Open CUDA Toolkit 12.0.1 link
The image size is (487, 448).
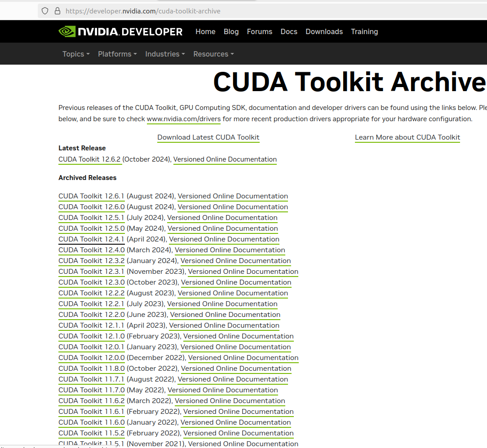pos(91,347)
